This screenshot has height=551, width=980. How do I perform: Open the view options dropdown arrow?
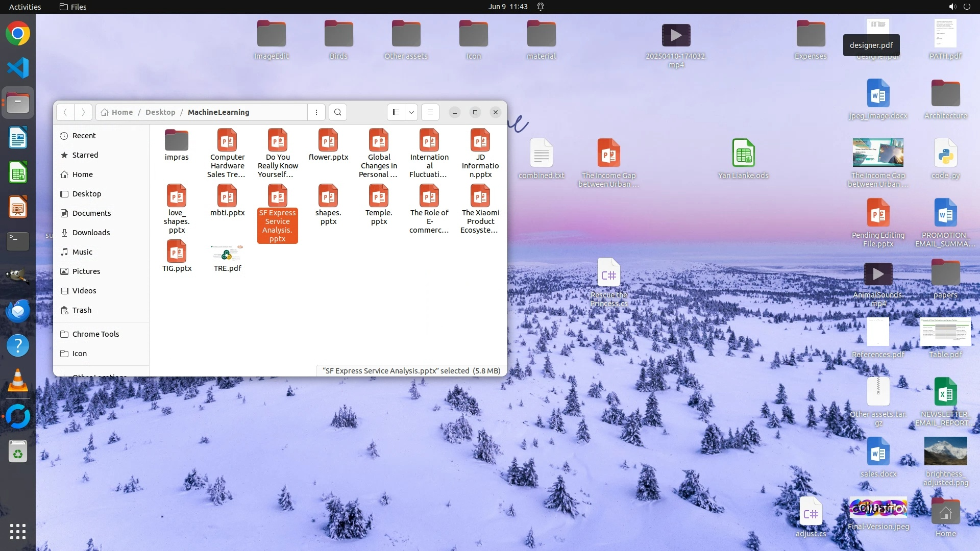[411, 112]
